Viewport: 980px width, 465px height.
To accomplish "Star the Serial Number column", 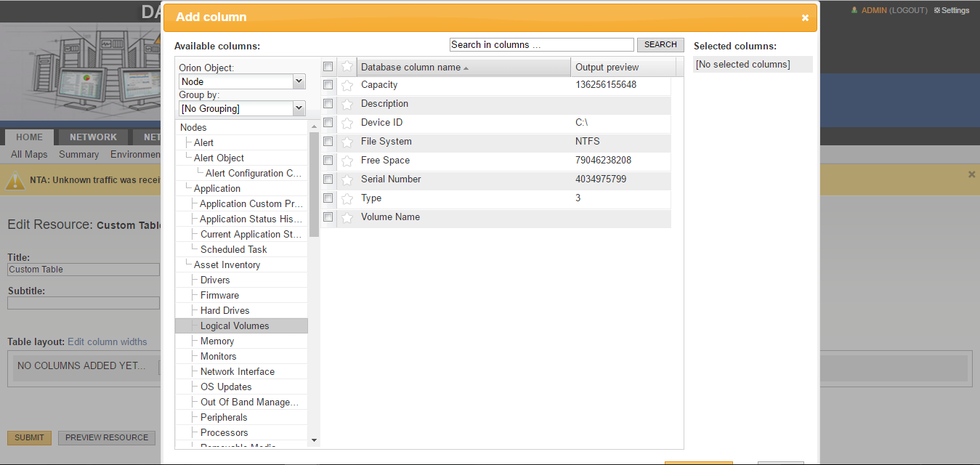I will [x=347, y=179].
